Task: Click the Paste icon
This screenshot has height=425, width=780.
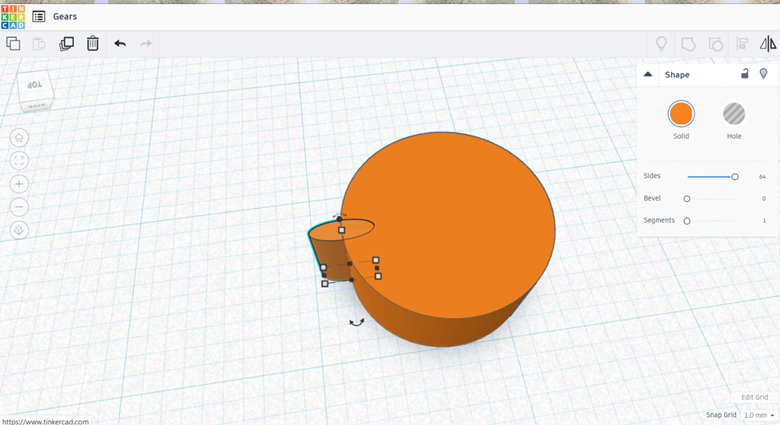Action: [39, 44]
